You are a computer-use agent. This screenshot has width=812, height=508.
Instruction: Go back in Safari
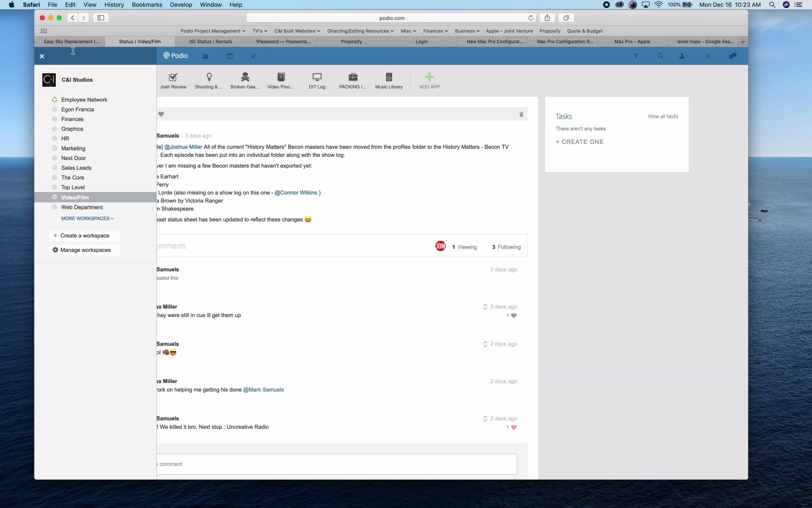(72, 18)
